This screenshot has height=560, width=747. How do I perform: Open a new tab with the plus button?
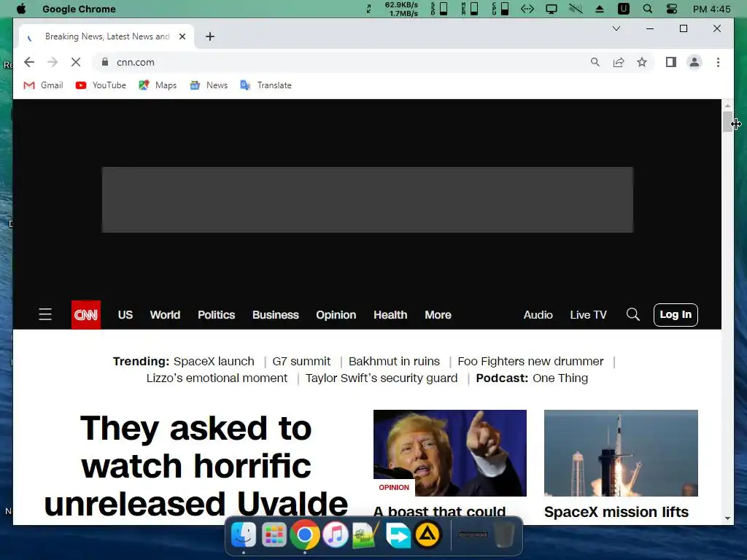210,36
